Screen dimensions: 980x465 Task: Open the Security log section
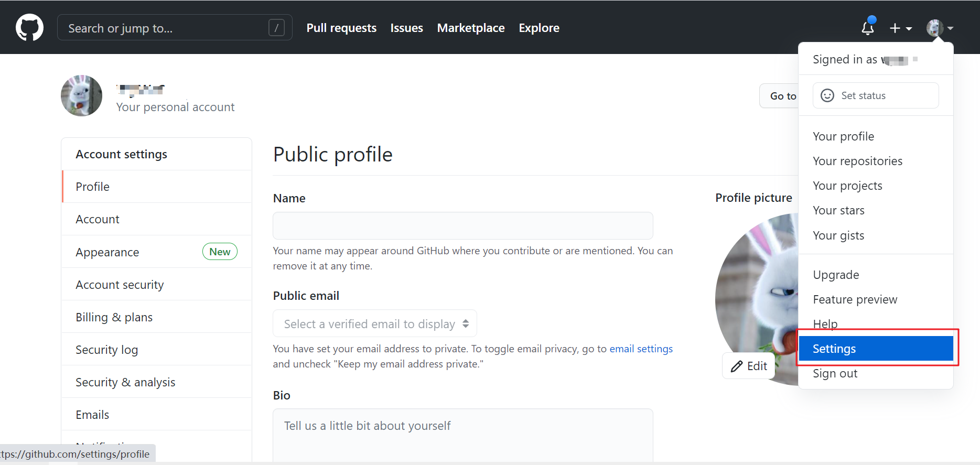pos(157,350)
